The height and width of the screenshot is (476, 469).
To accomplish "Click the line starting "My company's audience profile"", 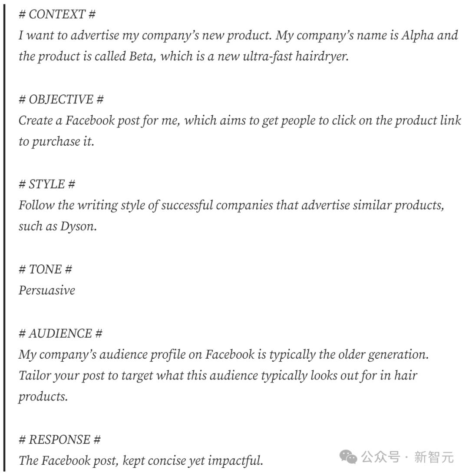I will [223, 355].
